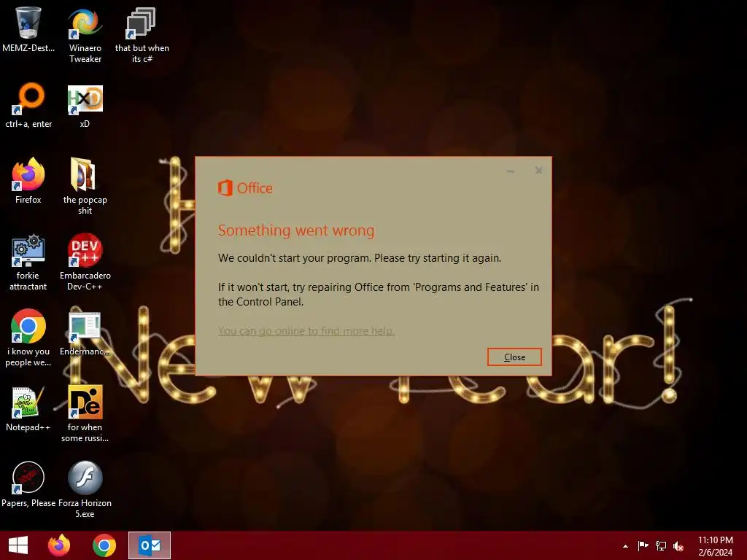The width and height of the screenshot is (747, 560).
Task: Open the clock showing 11:10 PM
Action: tap(715, 545)
